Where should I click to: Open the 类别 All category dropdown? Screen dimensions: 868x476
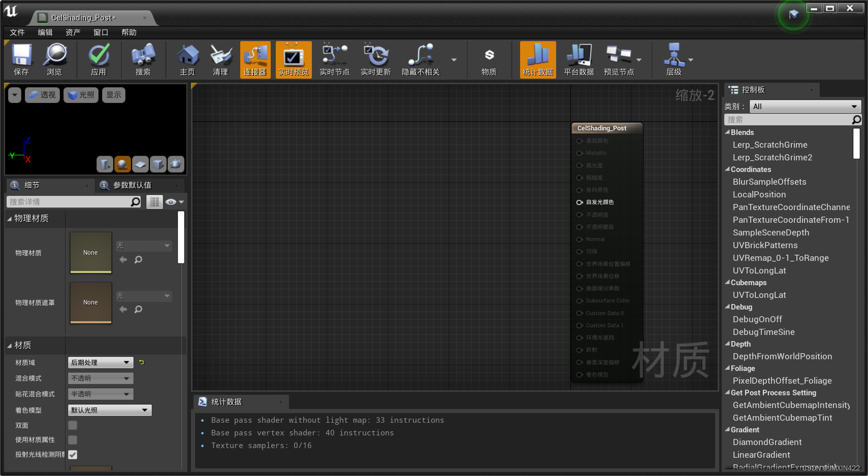pyautogui.click(x=805, y=107)
